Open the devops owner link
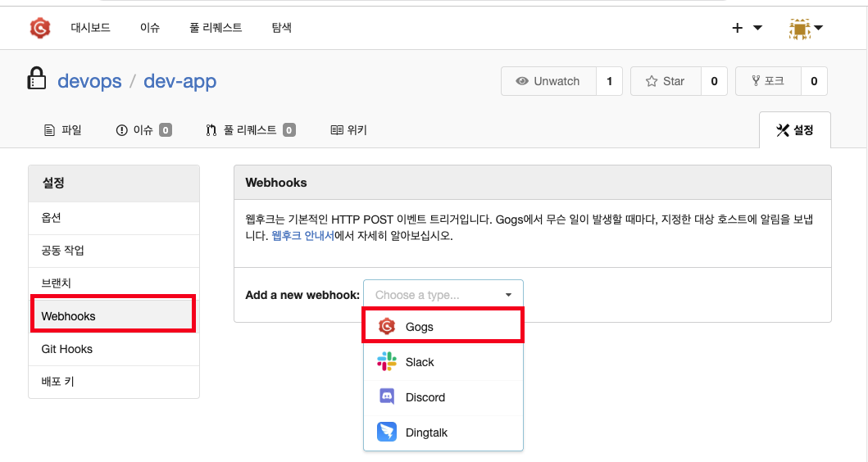The height and width of the screenshot is (462, 868). click(89, 81)
